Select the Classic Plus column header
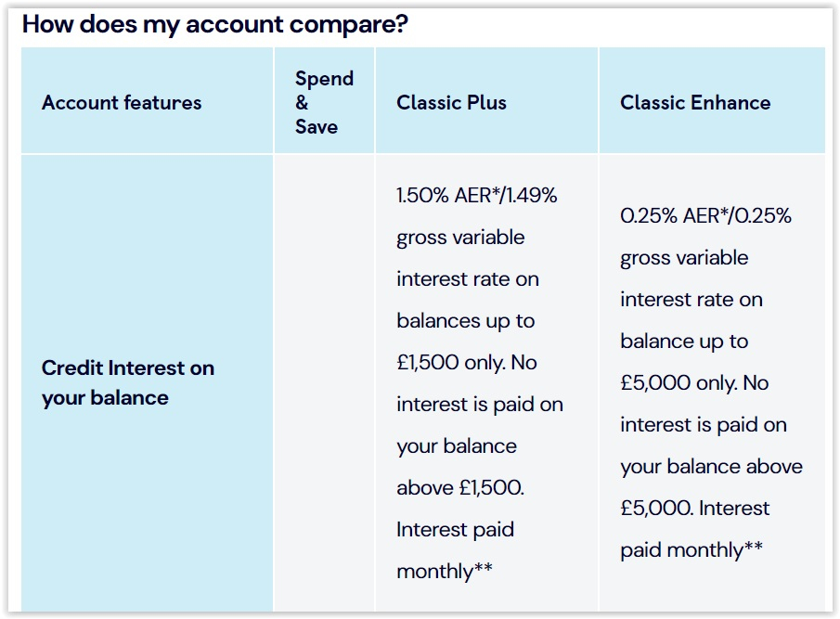Viewport: 840px width, 619px height. tap(486, 100)
